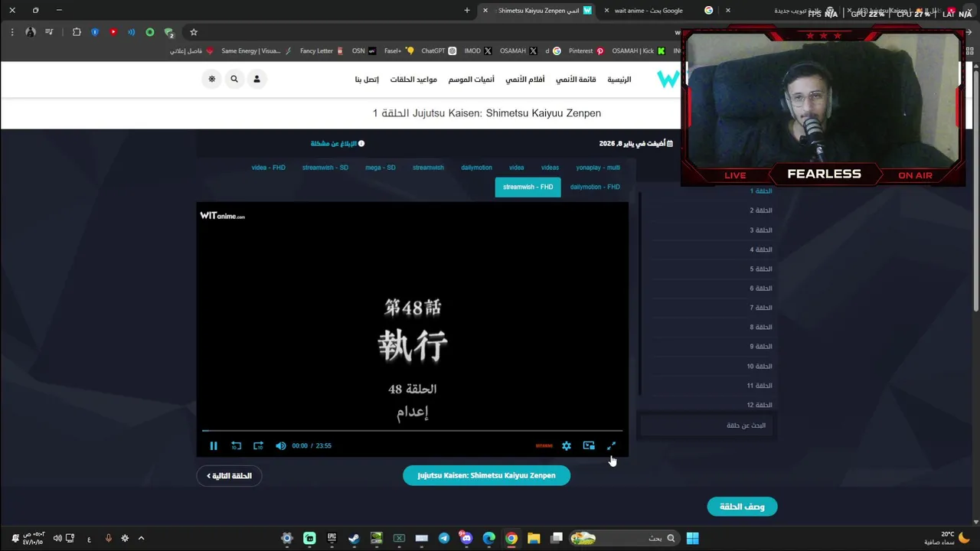Open the OSN bookmark
The width and height of the screenshot is (980, 551).
pos(364,51)
